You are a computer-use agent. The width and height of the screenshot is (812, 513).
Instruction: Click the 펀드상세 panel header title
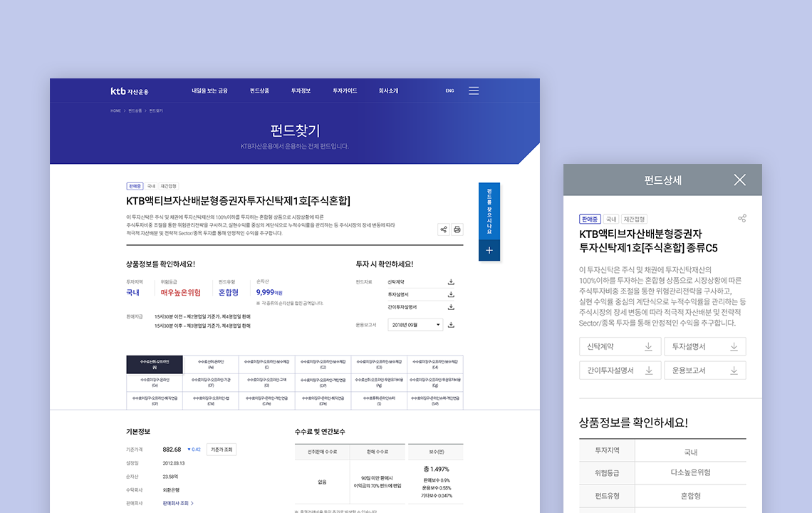click(x=663, y=180)
